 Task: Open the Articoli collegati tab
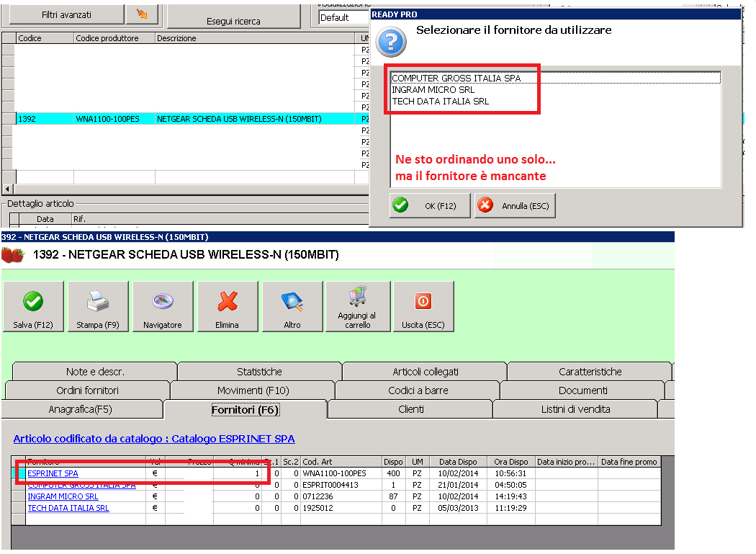point(426,372)
